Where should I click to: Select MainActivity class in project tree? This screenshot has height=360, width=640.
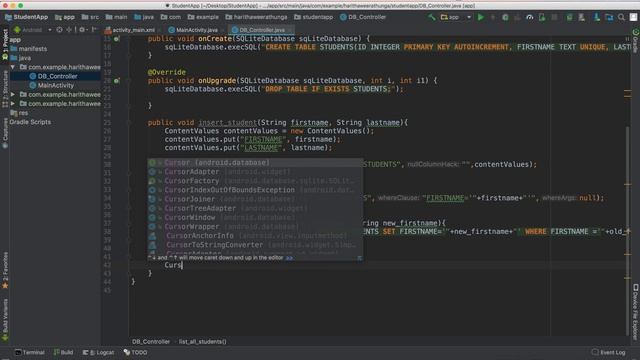coord(52,85)
